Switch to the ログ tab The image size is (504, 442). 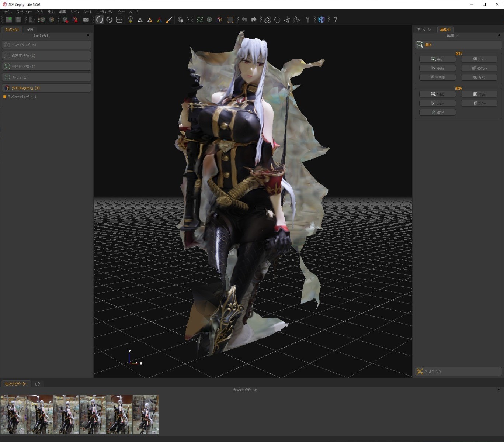point(38,384)
